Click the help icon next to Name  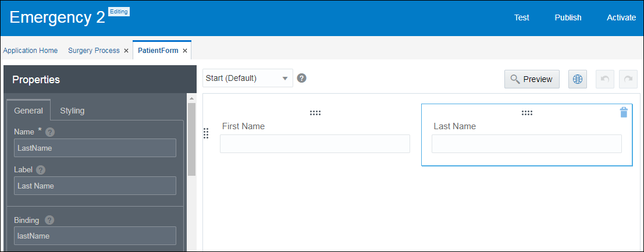pos(50,132)
